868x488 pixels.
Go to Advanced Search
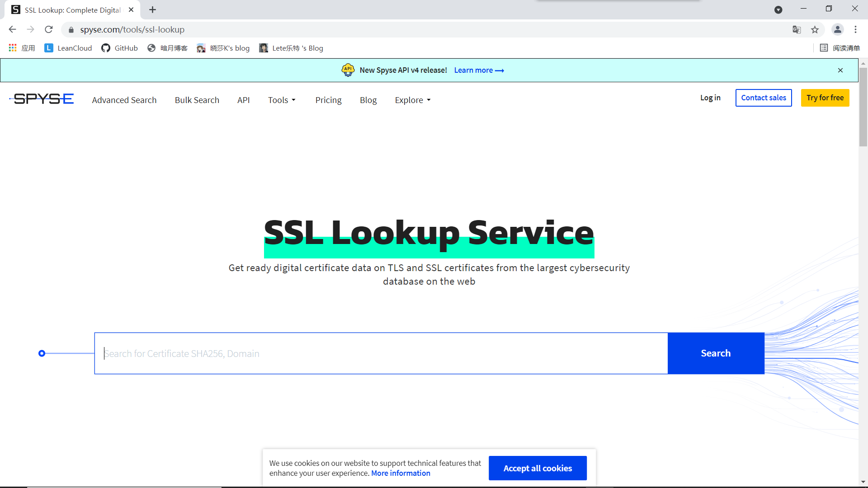click(x=124, y=100)
